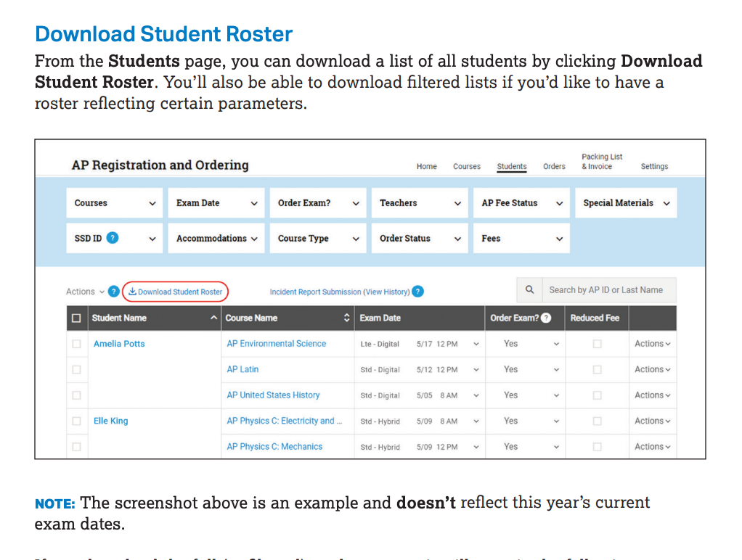The width and height of the screenshot is (742, 560).
Task: Check the row checkbox for Amelia Potts
Action: (x=76, y=344)
